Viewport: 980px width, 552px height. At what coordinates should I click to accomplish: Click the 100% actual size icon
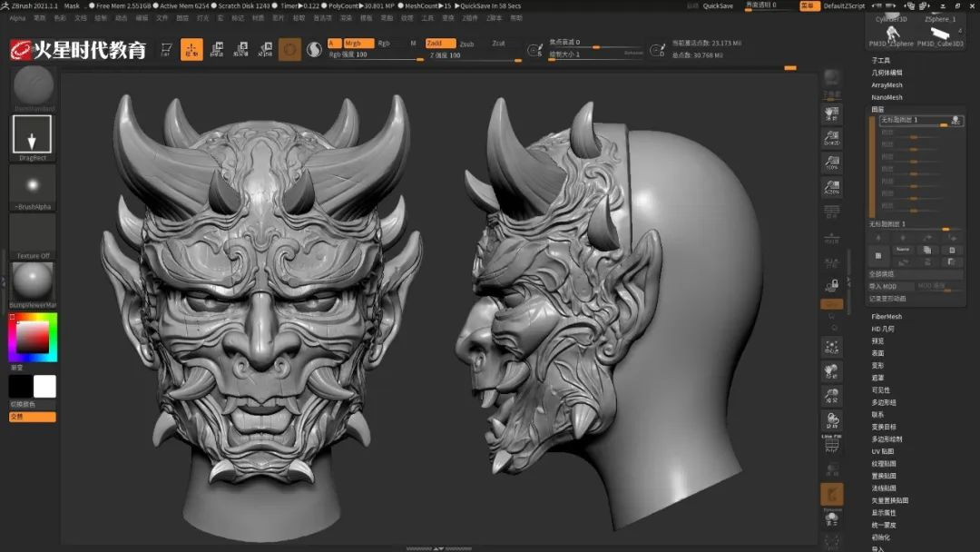tap(831, 163)
